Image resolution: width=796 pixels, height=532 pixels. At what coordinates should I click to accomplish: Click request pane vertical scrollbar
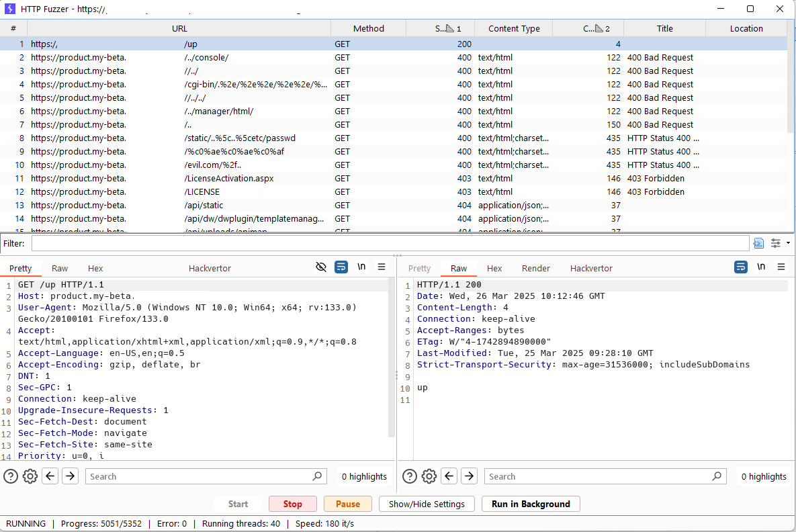pos(392,357)
